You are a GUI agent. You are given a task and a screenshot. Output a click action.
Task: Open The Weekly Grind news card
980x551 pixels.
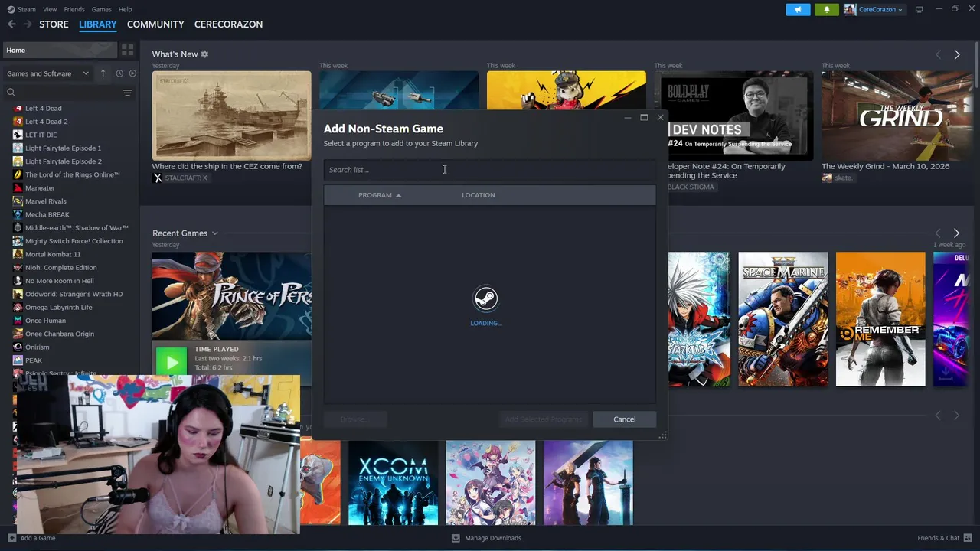point(897,116)
